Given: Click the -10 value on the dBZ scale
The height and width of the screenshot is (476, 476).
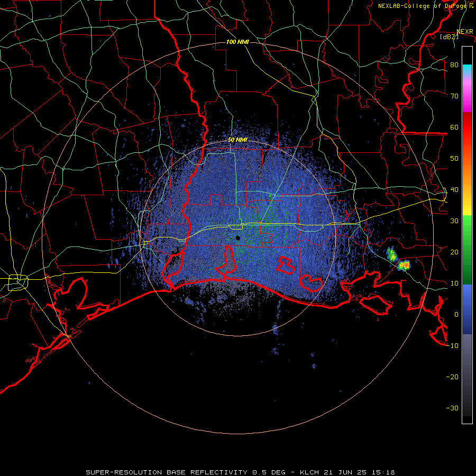Looking at the screenshot, I should (x=452, y=346).
